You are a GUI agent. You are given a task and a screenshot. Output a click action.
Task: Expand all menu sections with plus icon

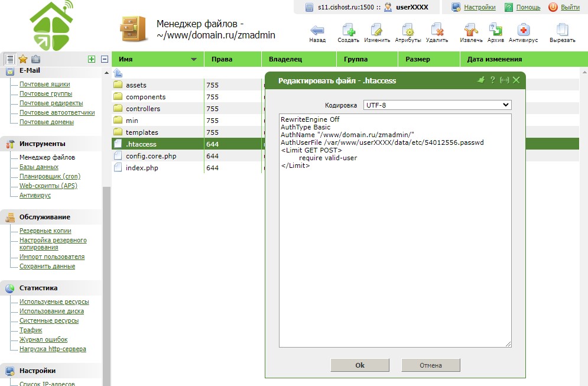coord(91,59)
